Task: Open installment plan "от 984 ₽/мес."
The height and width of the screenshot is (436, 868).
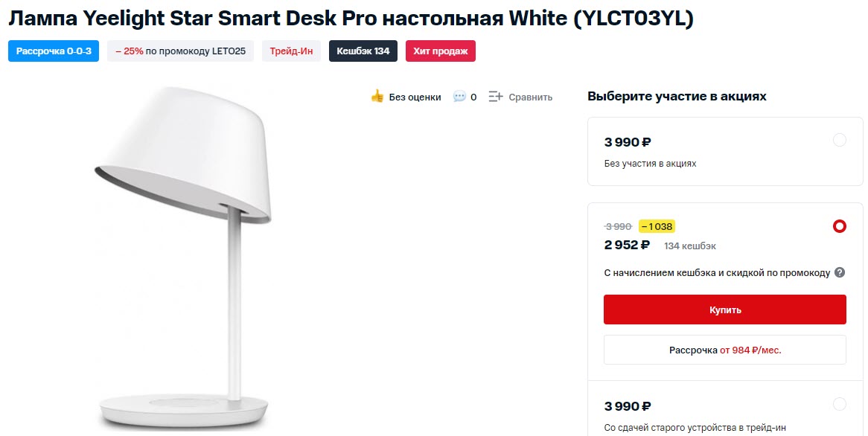Action: point(724,350)
